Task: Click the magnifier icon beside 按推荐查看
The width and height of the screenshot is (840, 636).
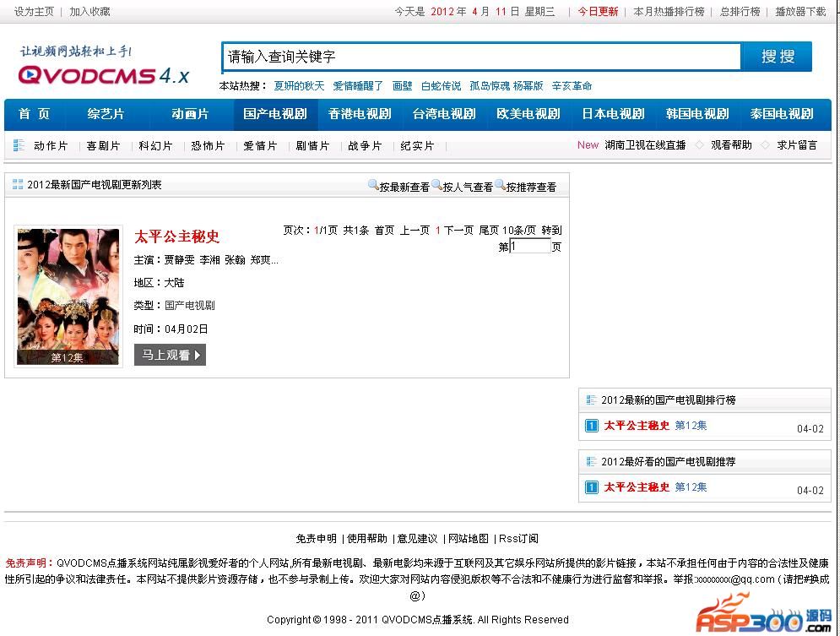Action: [x=501, y=185]
